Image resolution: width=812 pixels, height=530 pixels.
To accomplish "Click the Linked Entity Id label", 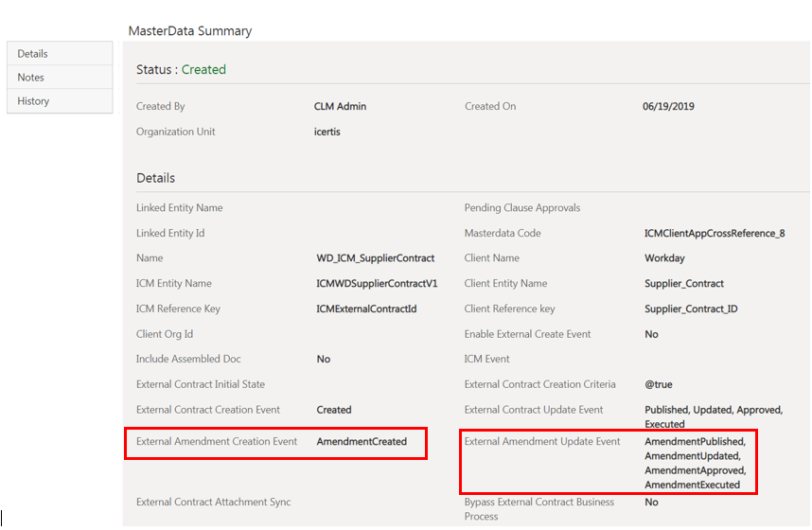I will [170, 233].
